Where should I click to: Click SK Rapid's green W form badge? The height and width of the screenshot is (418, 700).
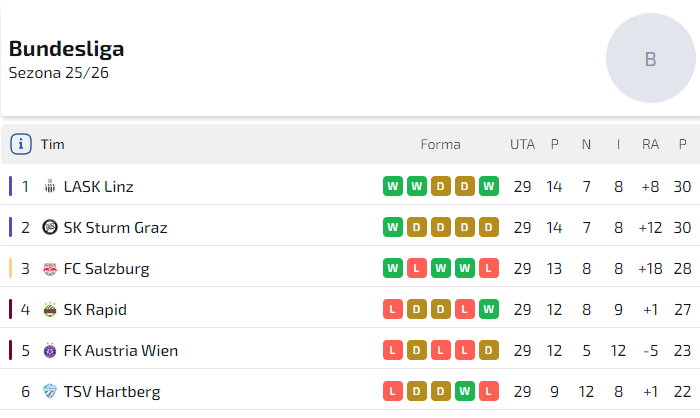click(488, 309)
